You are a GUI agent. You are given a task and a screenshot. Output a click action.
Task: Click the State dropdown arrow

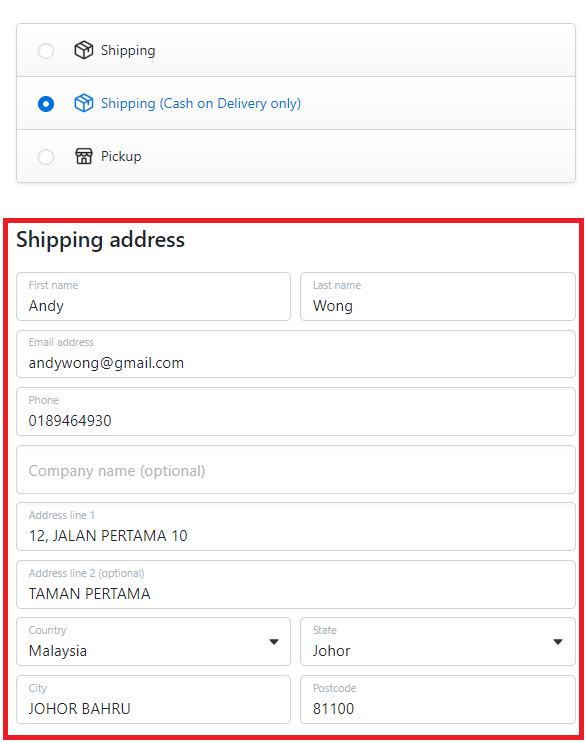[x=558, y=642]
